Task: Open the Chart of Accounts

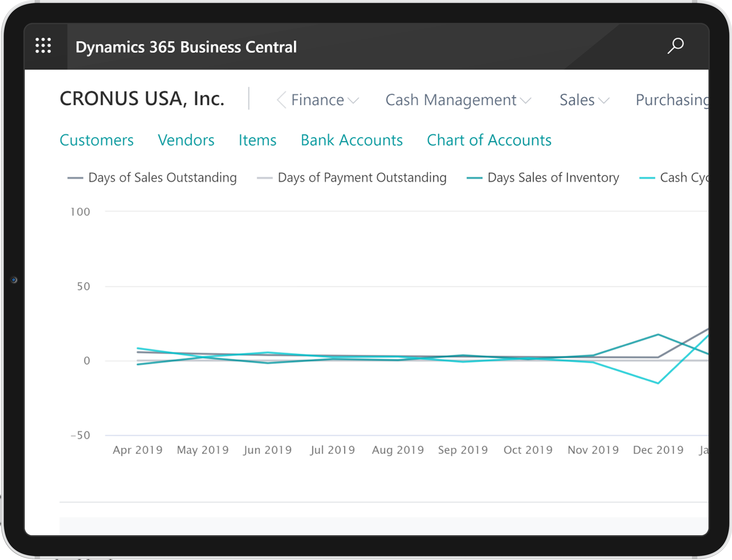Action: pos(489,140)
